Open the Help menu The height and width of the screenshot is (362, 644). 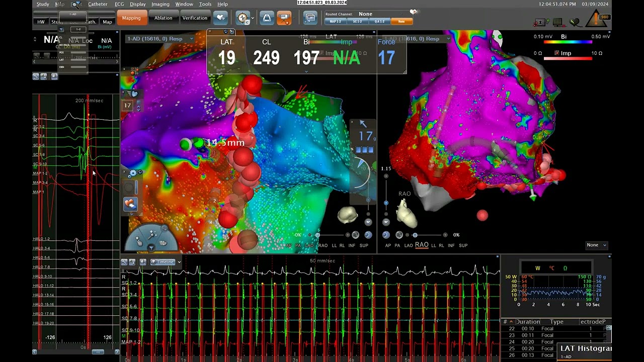(x=222, y=4)
